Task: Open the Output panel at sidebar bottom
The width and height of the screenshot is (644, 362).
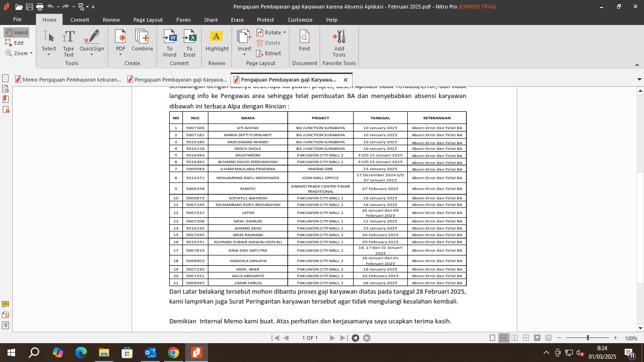Action: [6, 325]
